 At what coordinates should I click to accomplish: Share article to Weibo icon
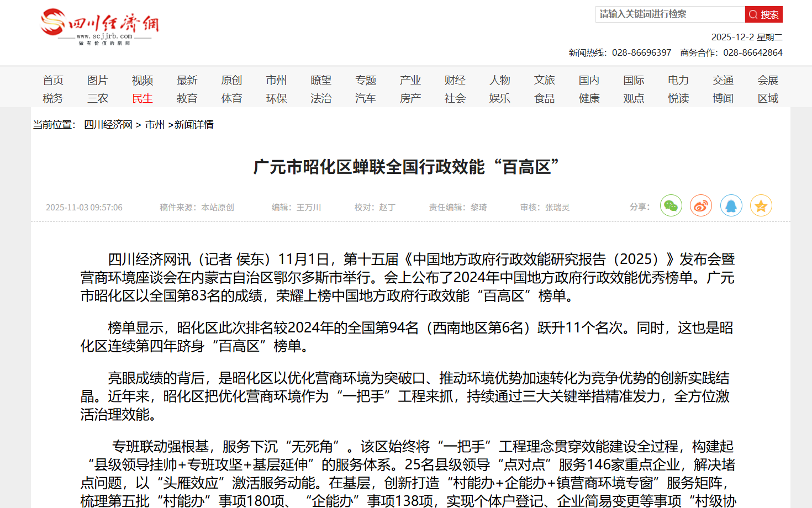coord(700,206)
